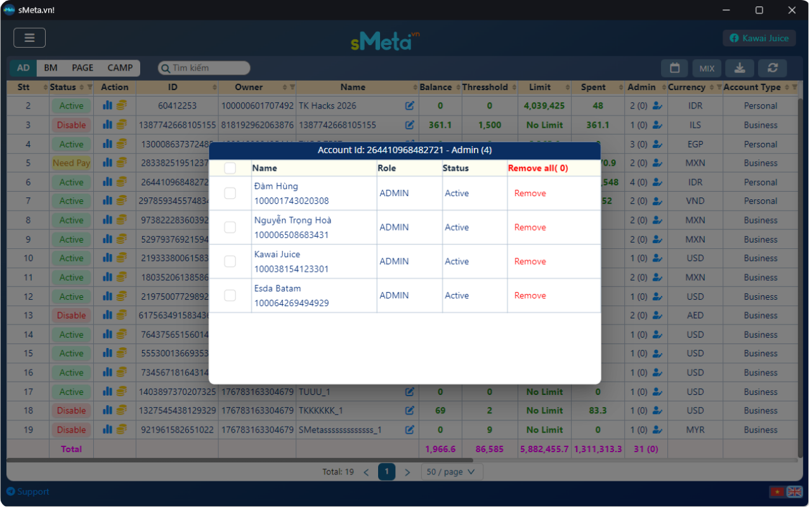
Task: Switch to the BM tab
Action: (x=51, y=68)
